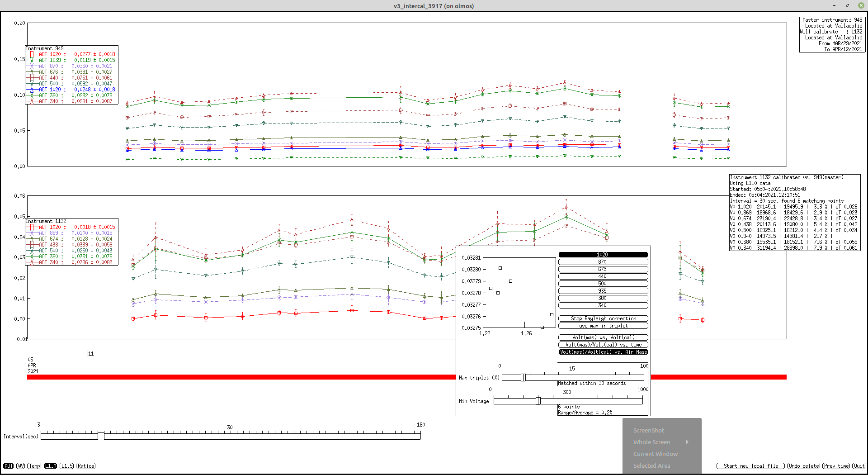This screenshot has height=475, width=868.
Task: Toggle the Temp view button
Action: (x=34, y=466)
